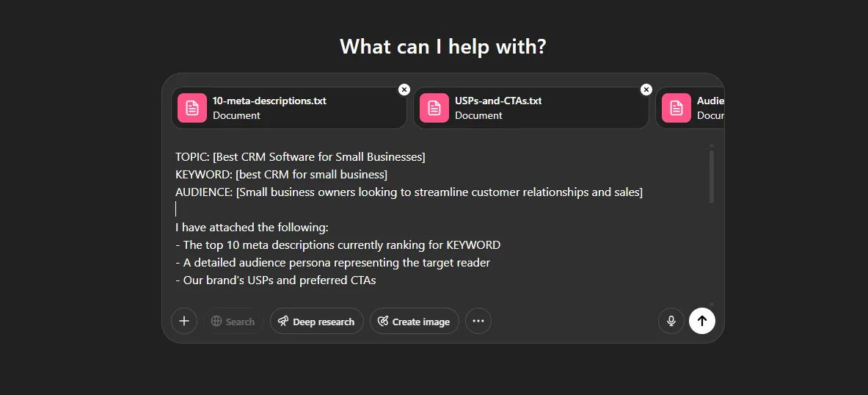Click the "What can I help with?" heading
The width and height of the screenshot is (868, 395).
pos(443,47)
